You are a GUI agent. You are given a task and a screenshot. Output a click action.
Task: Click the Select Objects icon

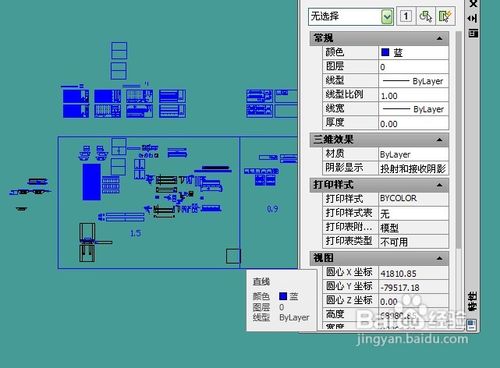pyautogui.click(x=426, y=16)
